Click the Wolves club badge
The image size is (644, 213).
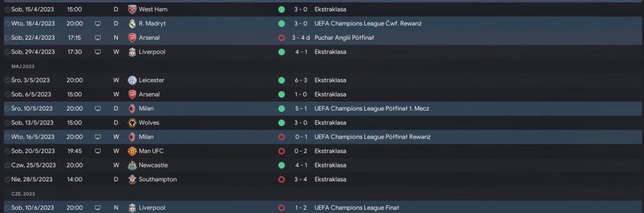[132, 123]
